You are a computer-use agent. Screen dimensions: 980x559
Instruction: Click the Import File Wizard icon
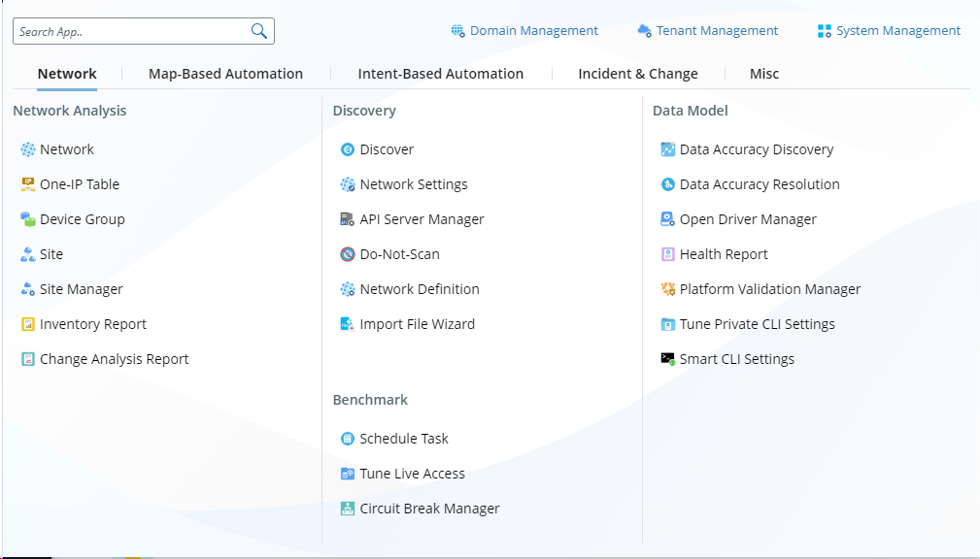click(x=348, y=324)
